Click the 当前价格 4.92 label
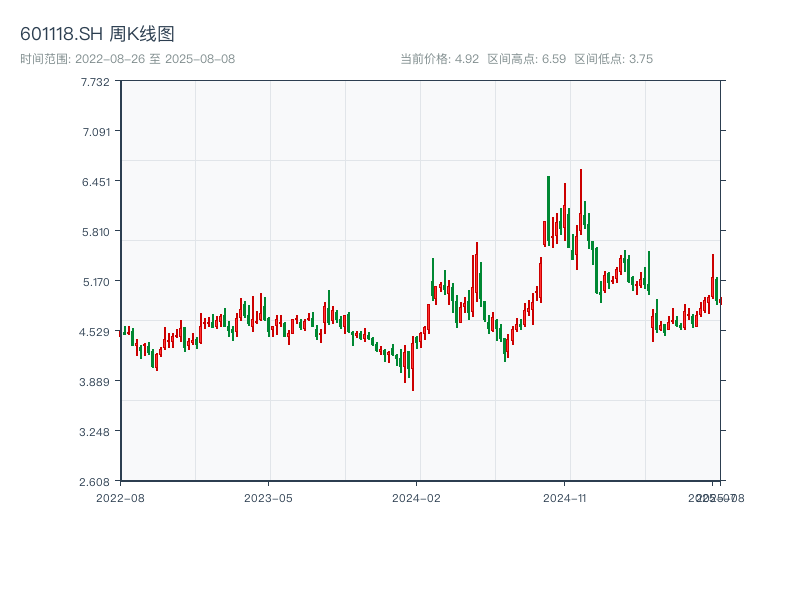Screen dimensions: 800x600 click(440, 59)
